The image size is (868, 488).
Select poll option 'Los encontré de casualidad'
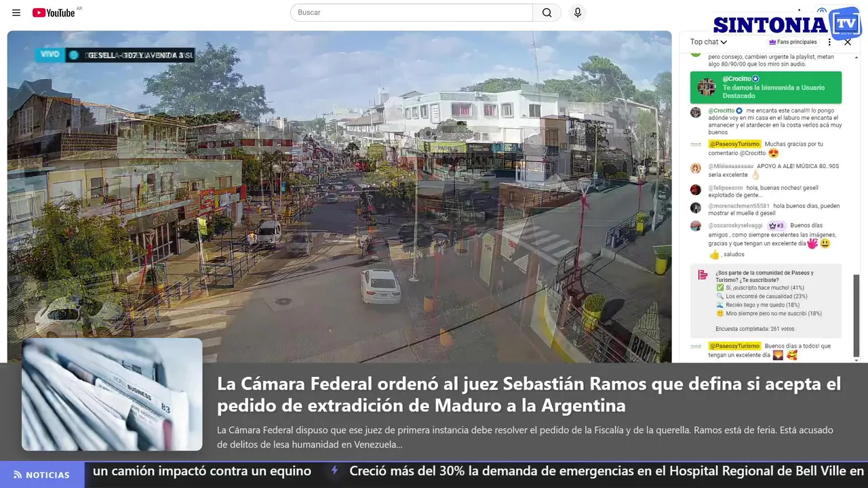[762, 296]
